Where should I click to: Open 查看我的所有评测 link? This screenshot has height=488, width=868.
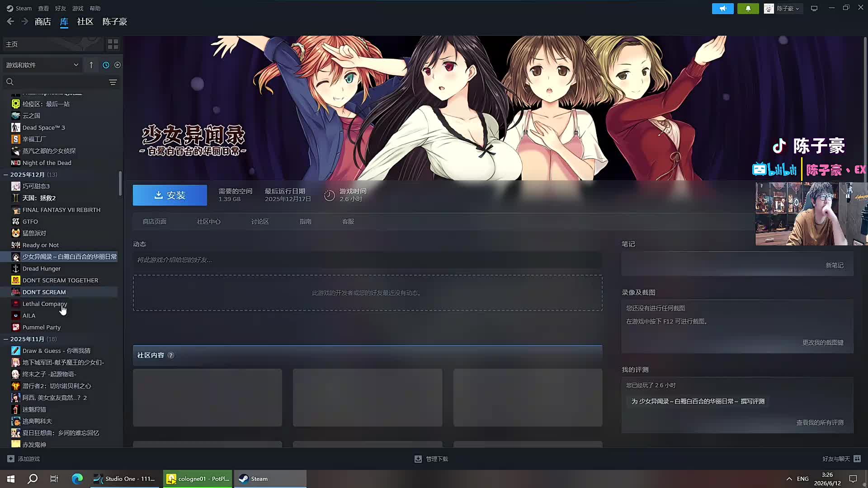tap(820, 422)
